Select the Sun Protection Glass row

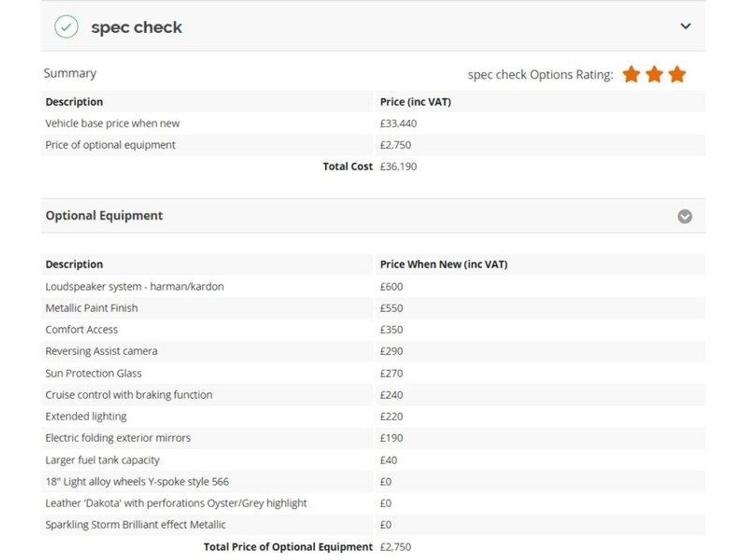374,373
